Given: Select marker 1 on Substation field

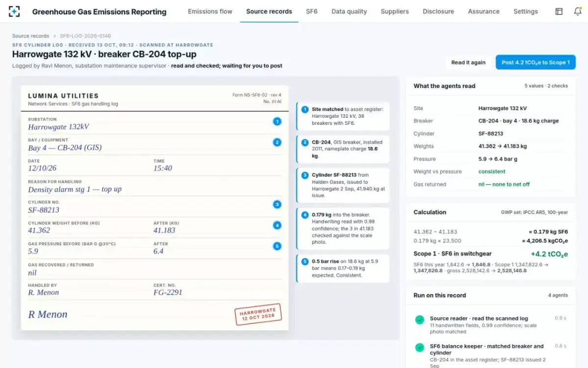Looking at the screenshot, I should pos(277,121).
